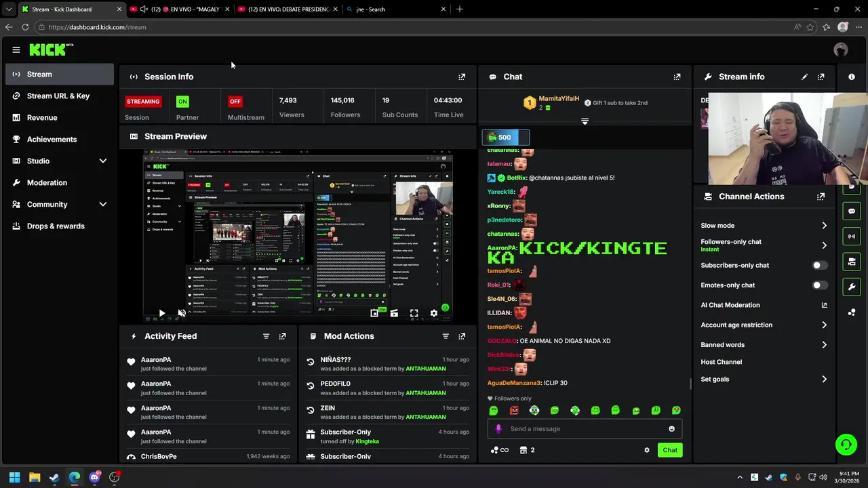Click the three-dots icon in right rail
This screenshot has height=488, width=868.
[852, 312]
